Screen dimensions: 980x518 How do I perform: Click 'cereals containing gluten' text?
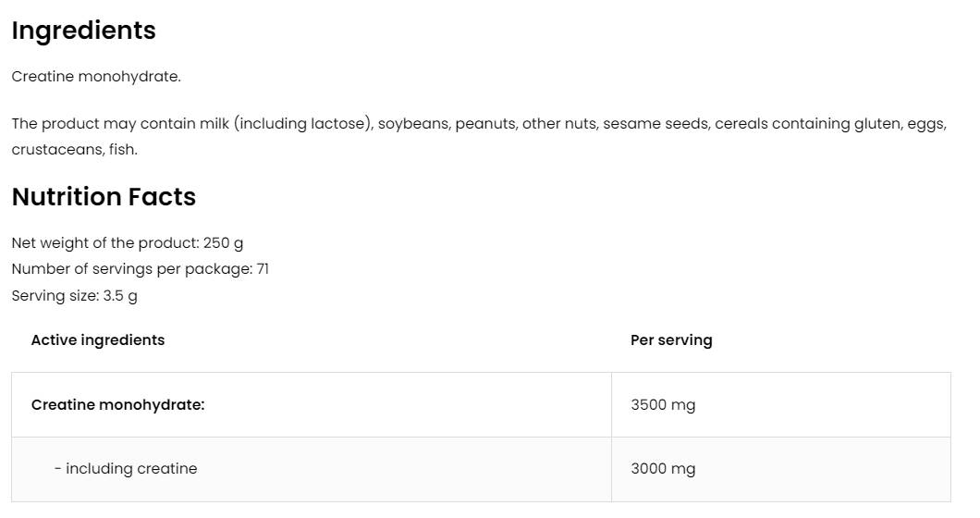pos(807,124)
